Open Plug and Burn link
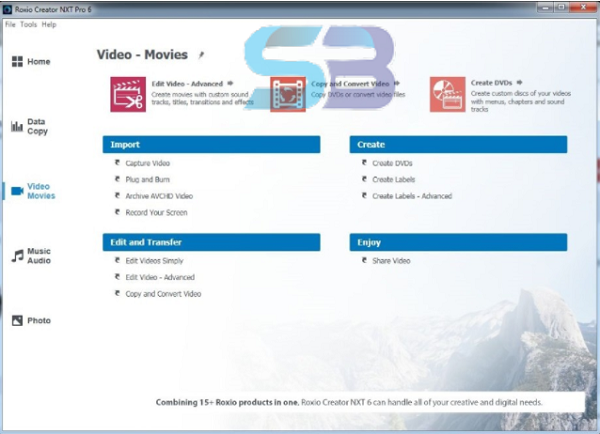This screenshot has width=600, height=434. 148,179
